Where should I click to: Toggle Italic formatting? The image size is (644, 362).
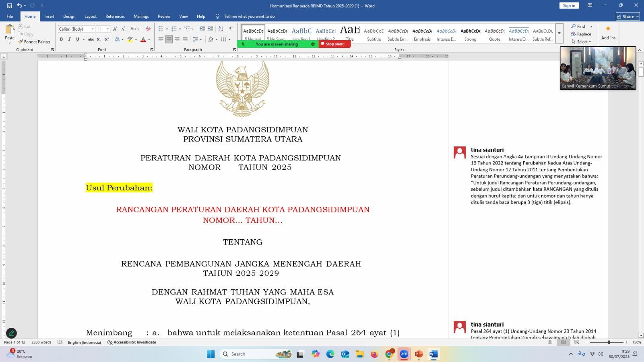tap(69, 39)
